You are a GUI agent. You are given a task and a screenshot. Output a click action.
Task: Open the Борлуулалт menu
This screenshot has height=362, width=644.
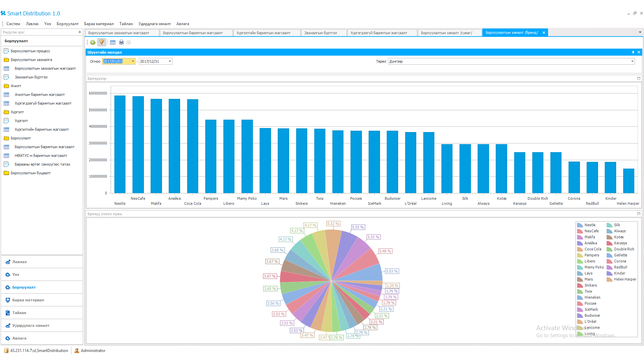67,24
